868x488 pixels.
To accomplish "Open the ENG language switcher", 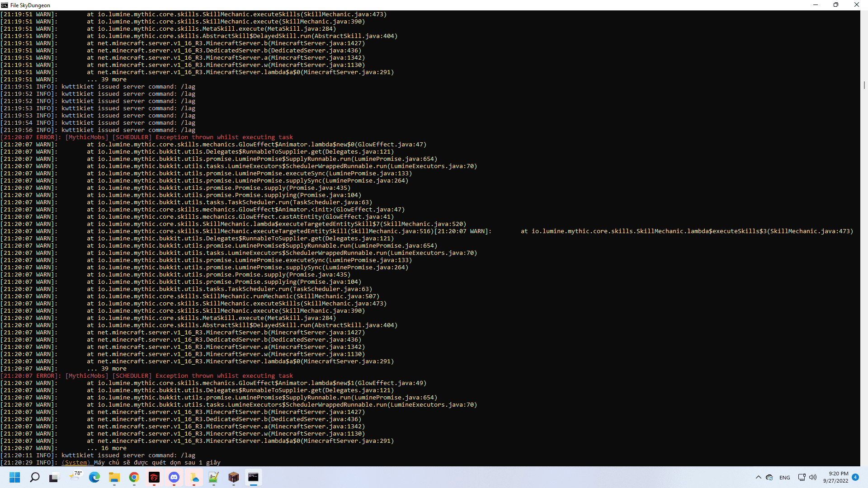I will point(785,478).
